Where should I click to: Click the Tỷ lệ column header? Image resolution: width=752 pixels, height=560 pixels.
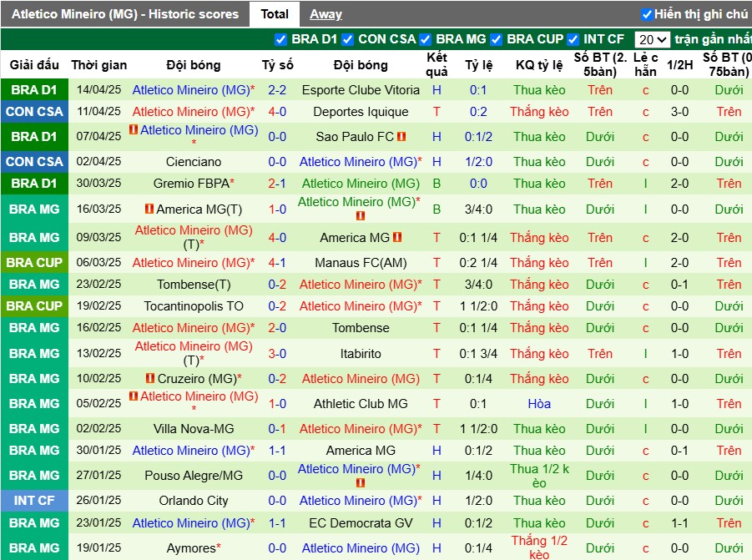[x=478, y=65]
